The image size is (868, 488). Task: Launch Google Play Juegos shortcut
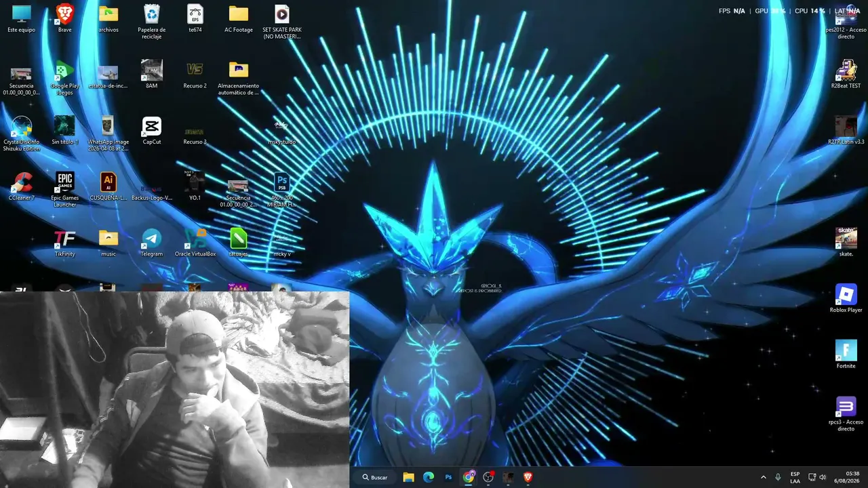click(x=64, y=79)
